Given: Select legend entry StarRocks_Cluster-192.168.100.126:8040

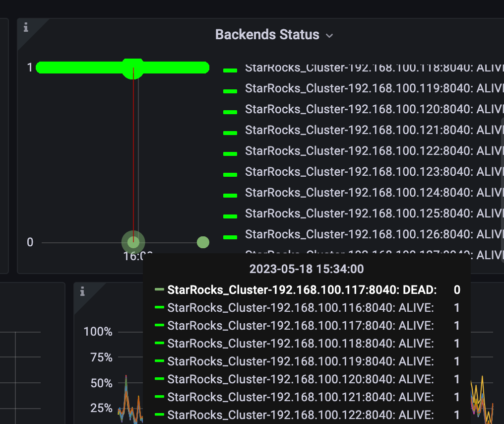Looking at the screenshot, I should point(375,234).
